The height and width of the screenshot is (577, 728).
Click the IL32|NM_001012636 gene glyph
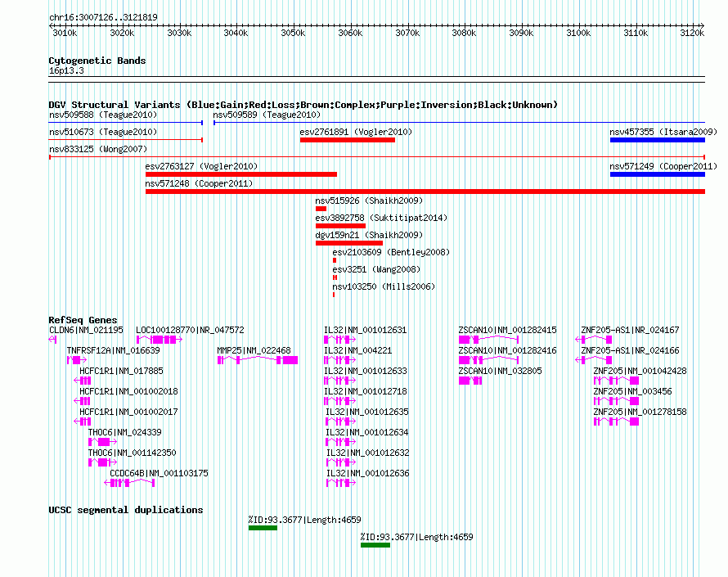click(x=341, y=483)
